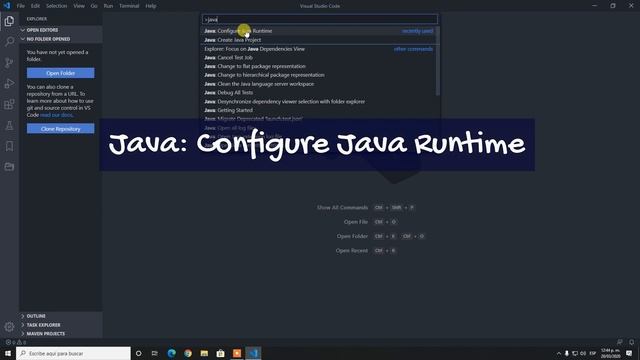The image size is (640, 360).
Task: Select 'Java: Clean the Java language server workspace'
Action: (x=320, y=84)
